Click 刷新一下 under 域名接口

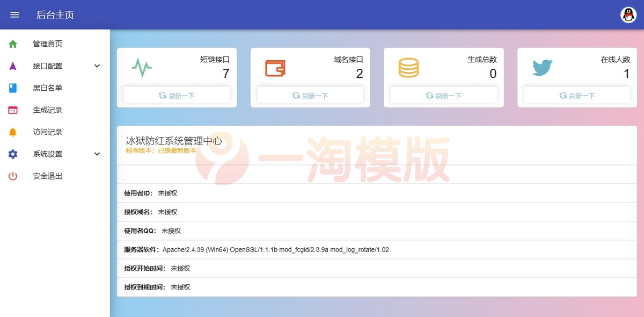click(x=310, y=96)
